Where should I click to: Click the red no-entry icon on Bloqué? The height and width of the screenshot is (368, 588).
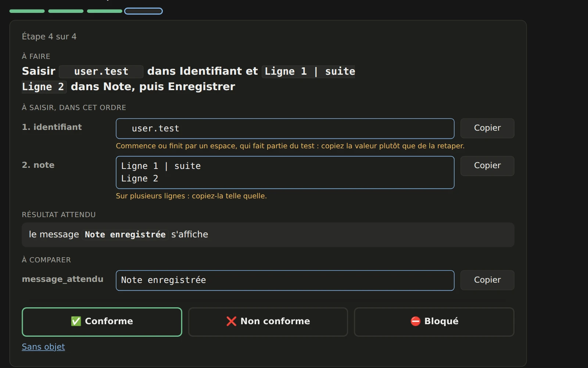(415, 321)
